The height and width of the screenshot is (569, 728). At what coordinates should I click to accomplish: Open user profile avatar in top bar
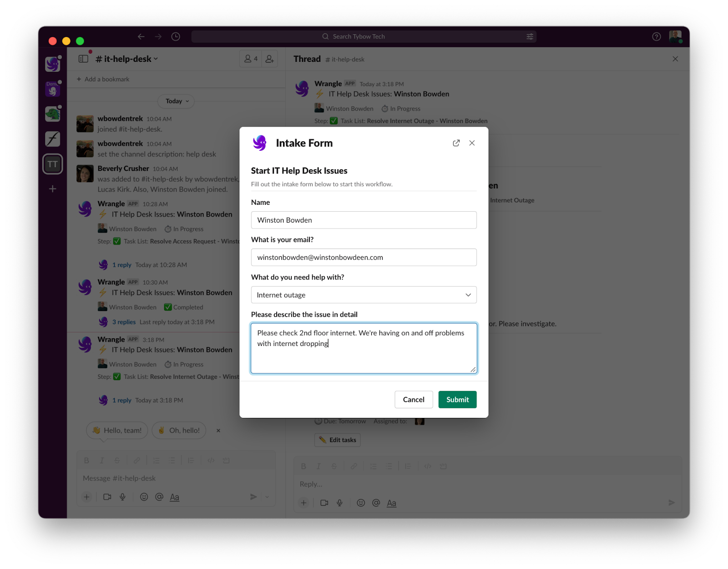coord(675,36)
